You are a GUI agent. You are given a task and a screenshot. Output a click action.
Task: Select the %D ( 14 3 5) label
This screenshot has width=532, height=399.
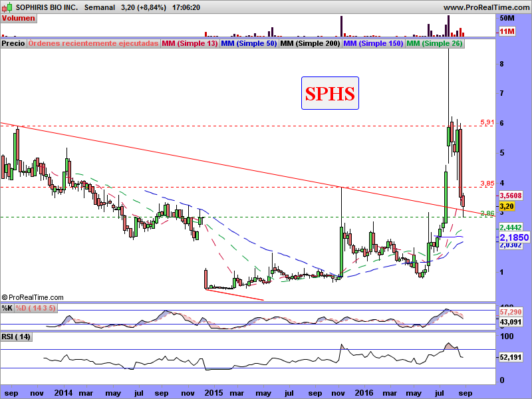[36, 308]
